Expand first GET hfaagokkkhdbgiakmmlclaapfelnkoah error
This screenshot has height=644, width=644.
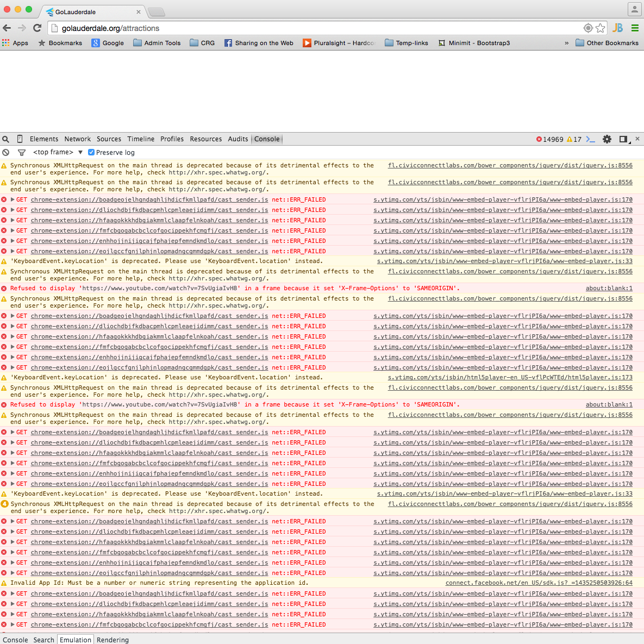[12, 220]
